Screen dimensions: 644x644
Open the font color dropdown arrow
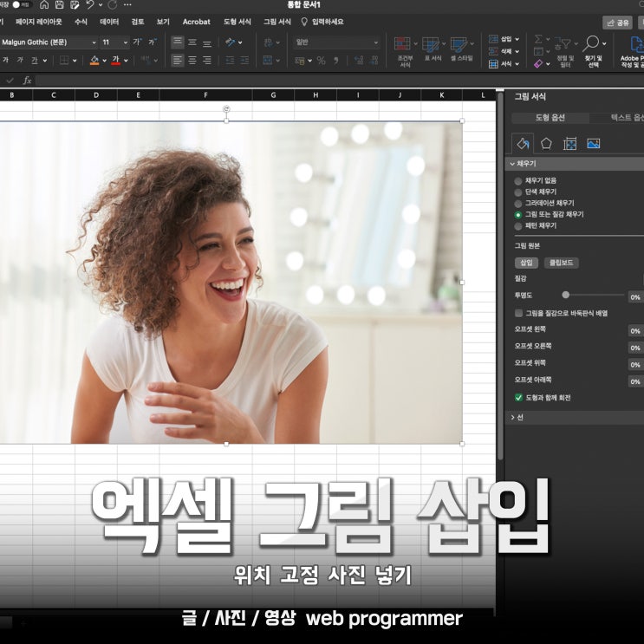[126, 61]
